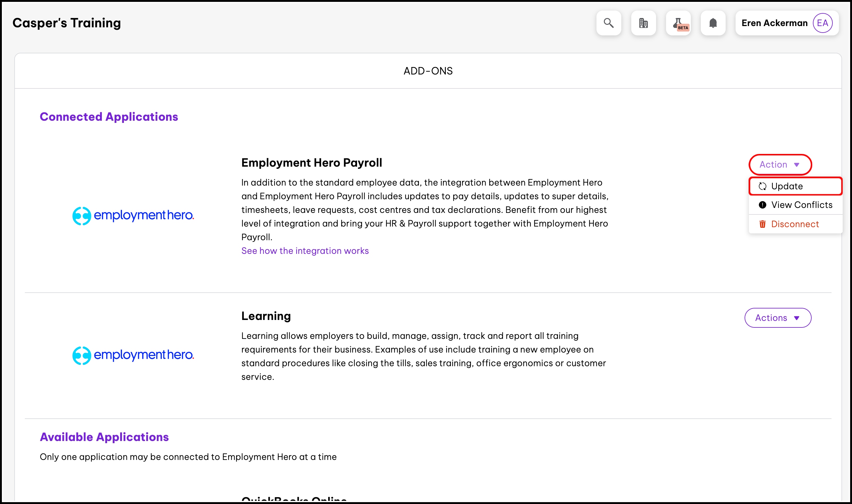Select Disconnect from the Action menu

pyautogui.click(x=795, y=224)
